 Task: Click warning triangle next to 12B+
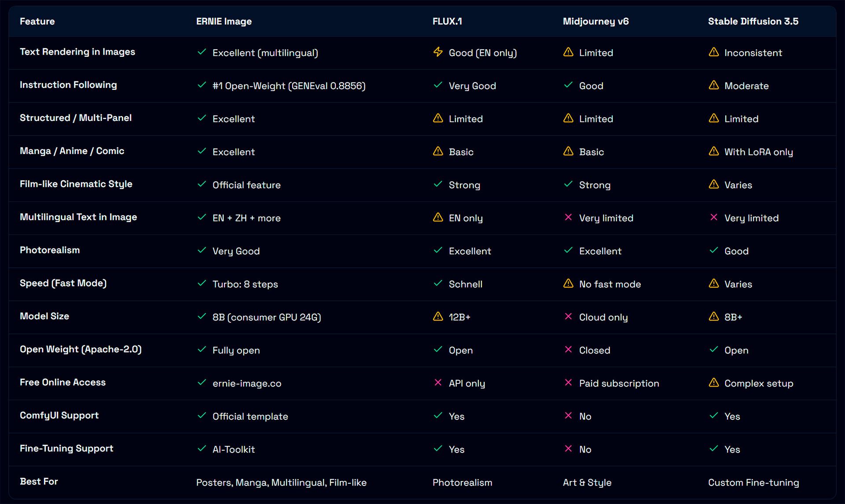click(x=438, y=316)
